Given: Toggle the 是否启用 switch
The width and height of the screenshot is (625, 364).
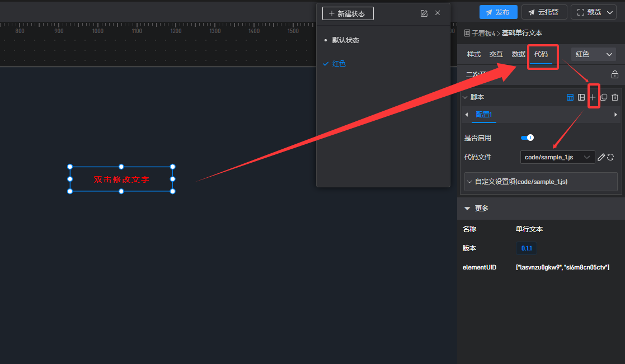Looking at the screenshot, I should click(x=527, y=138).
